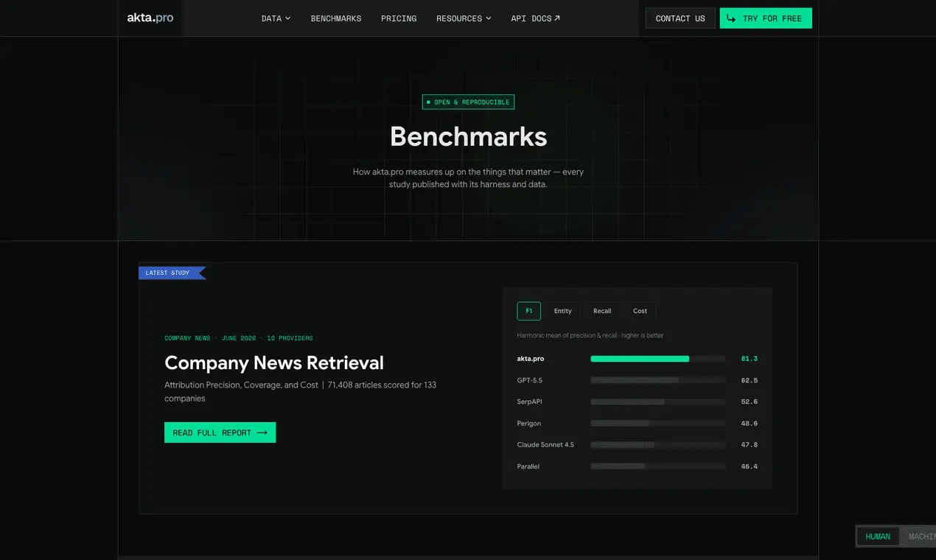
Task: Select HUMAN view mode toggle
Action: (878, 536)
